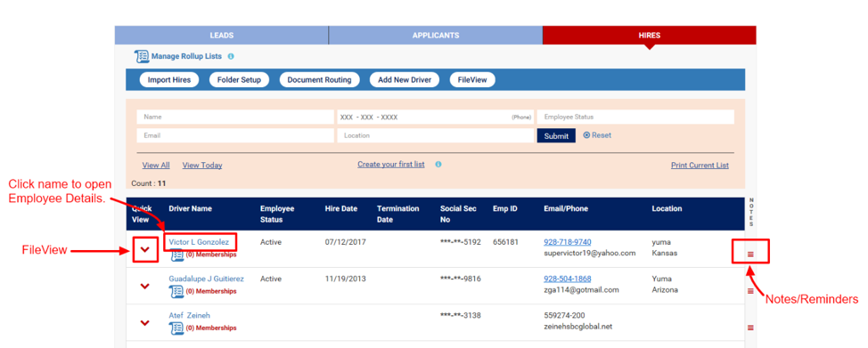Click the Emp ID column header
The image size is (868, 348).
point(505,208)
